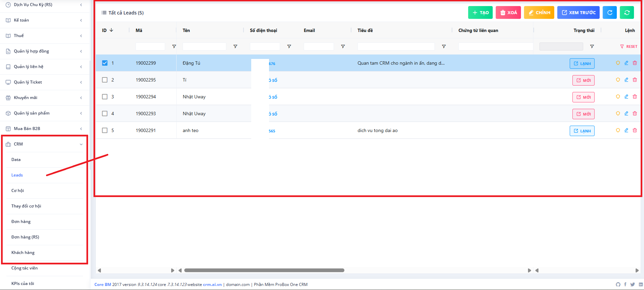Screen dimensions: 644x290
Task: Uncheck the checkbox for lead 19002299
Action: tap(105, 63)
